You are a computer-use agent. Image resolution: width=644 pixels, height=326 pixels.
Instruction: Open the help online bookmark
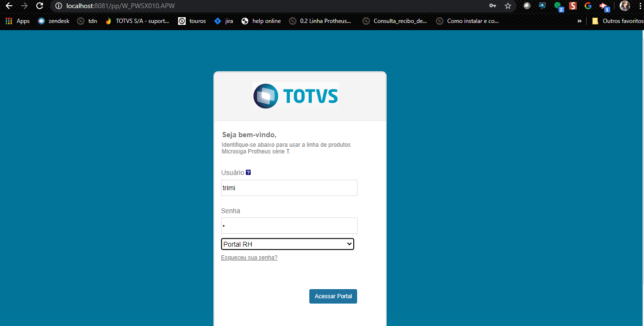click(261, 21)
